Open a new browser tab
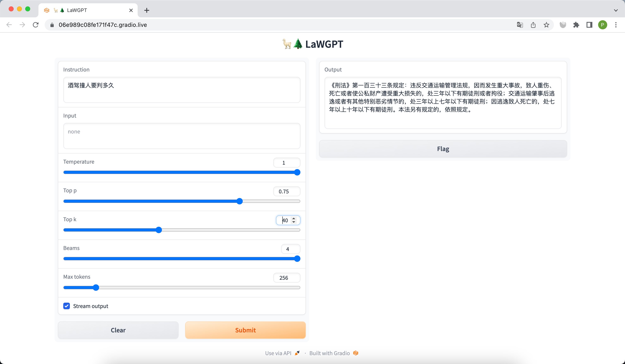Screen dimensions: 625x364 (x=147, y=10)
